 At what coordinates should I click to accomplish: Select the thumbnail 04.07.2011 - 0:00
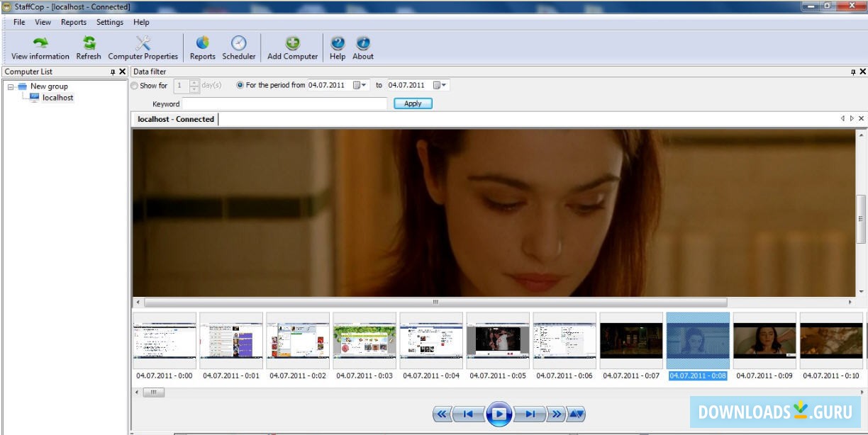click(165, 341)
